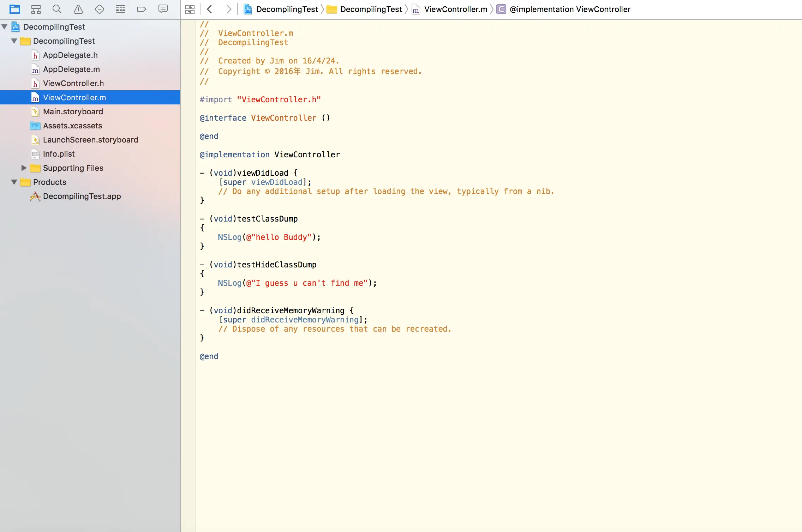This screenshot has height=532, width=802.
Task: Collapse the DecompilingTest project root
Action: click(5, 27)
